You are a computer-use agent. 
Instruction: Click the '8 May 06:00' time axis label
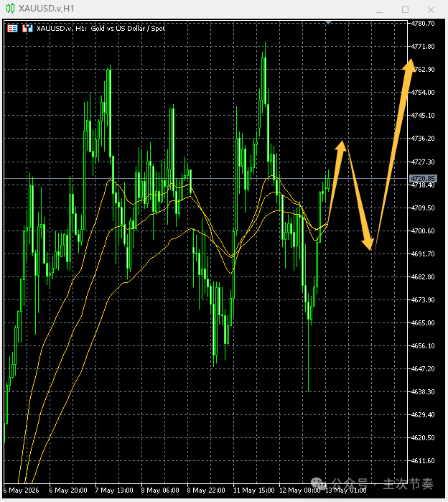click(x=160, y=491)
